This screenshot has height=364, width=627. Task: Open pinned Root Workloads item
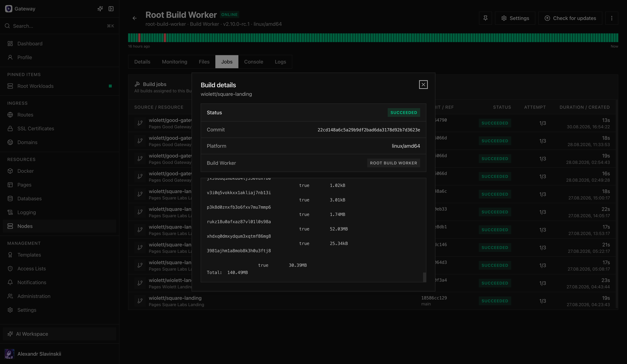click(x=60, y=86)
